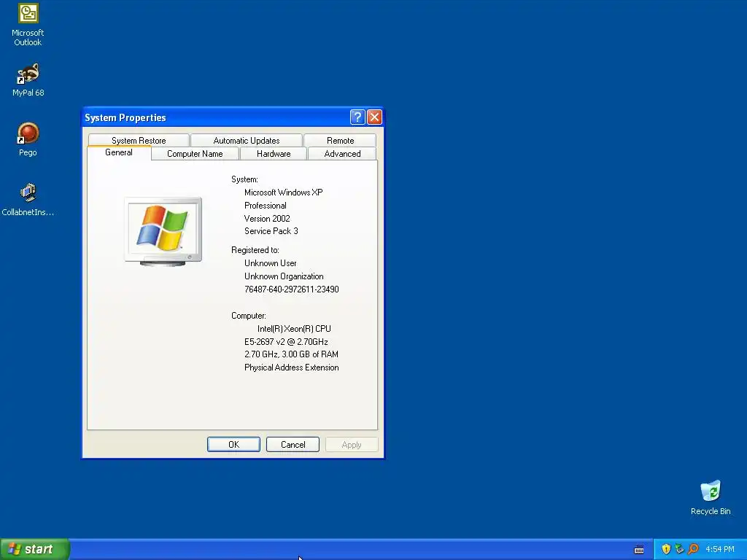The width and height of the screenshot is (747, 560).
Task: Select the General tab
Action: pos(119,152)
